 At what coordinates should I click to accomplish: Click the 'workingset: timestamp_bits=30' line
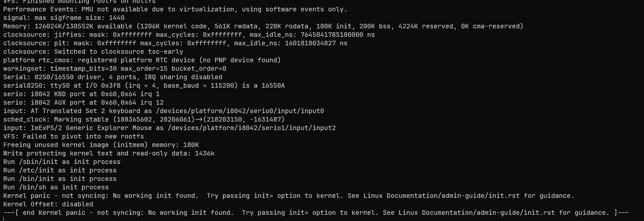click(115, 69)
